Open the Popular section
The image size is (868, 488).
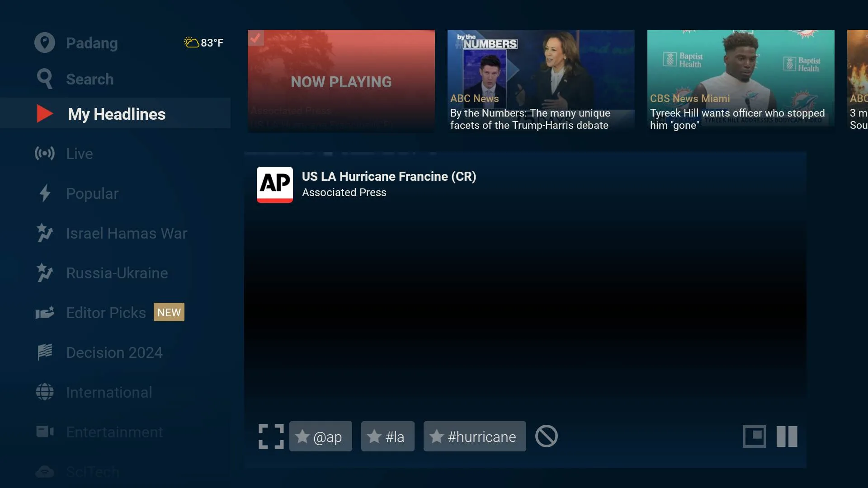coord(115,193)
